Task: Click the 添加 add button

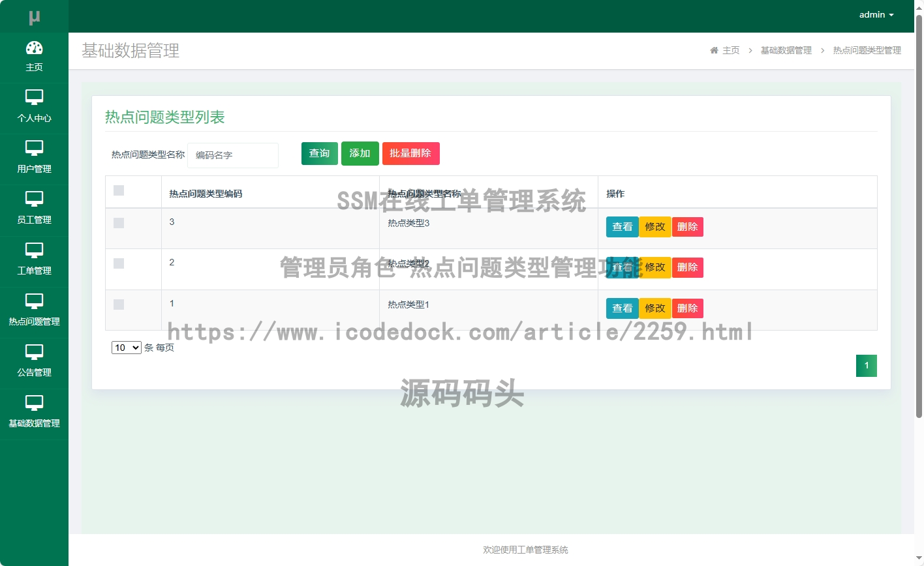Action: click(360, 153)
